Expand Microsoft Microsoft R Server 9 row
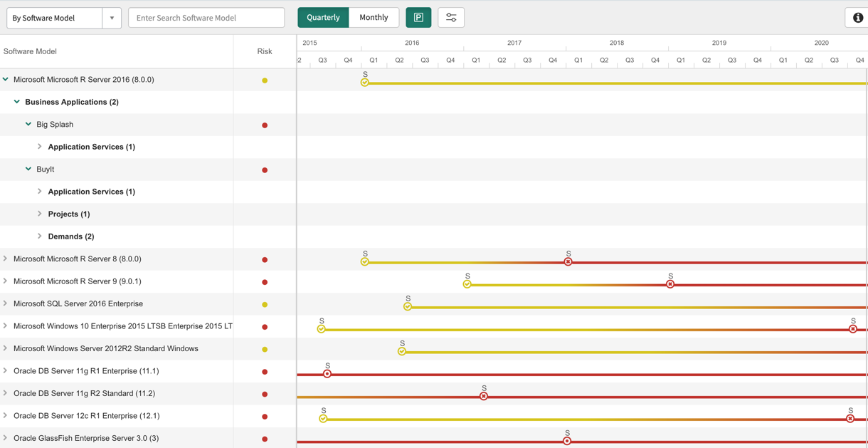 pyautogui.click(x=6, y=281)
